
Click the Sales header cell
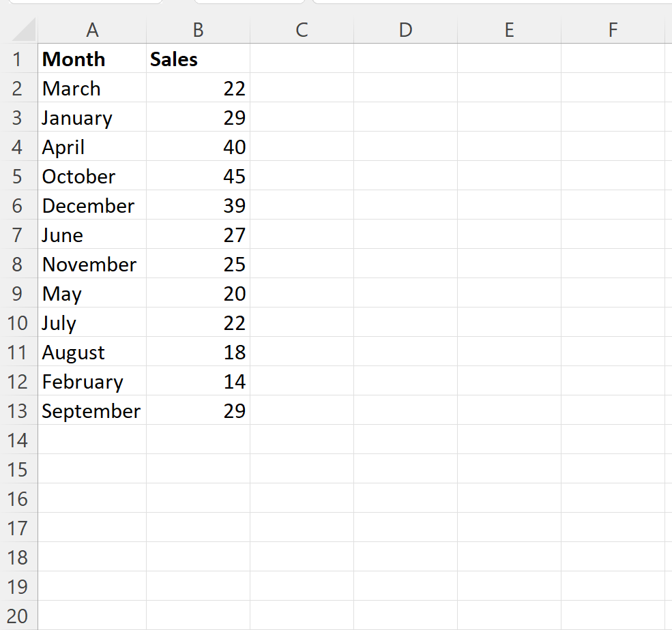tap(198, 58)
